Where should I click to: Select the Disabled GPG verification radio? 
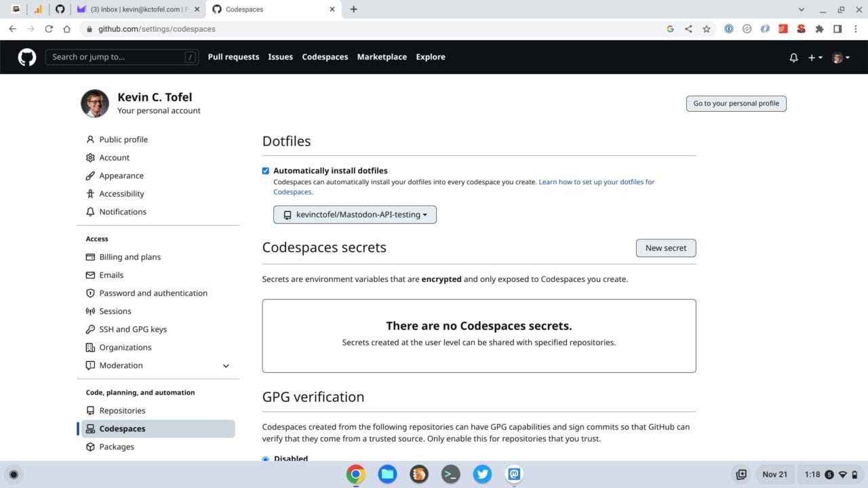click(266, 459)
